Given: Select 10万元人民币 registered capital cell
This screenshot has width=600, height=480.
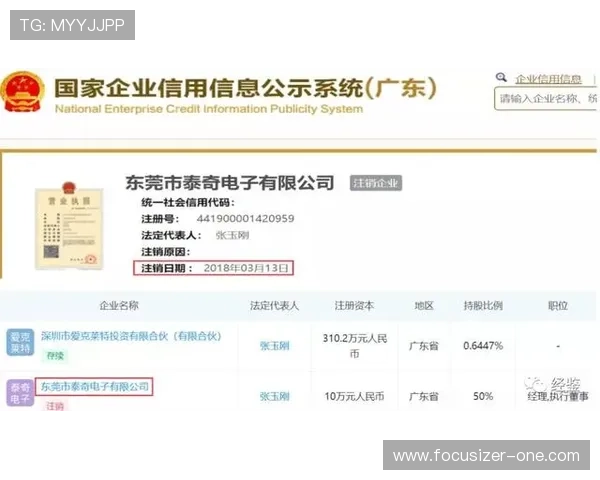Looking at the screenshot, I should (354, 396).
